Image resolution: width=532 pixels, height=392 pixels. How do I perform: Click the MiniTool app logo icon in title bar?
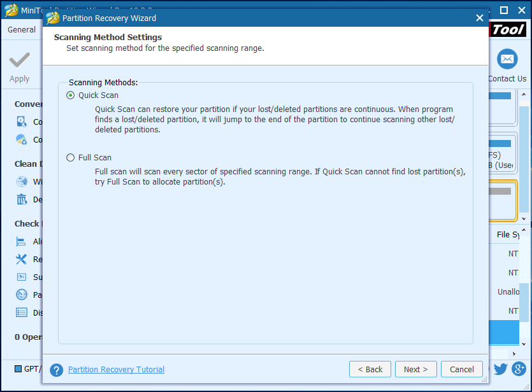click(11, 10)
